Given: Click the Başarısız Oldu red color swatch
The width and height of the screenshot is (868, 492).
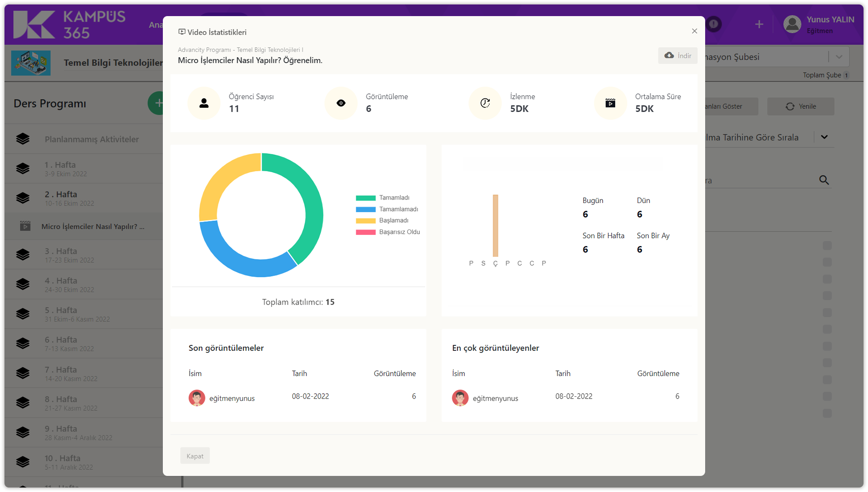Looking at the screenshot, I should [x=366, y=232].
